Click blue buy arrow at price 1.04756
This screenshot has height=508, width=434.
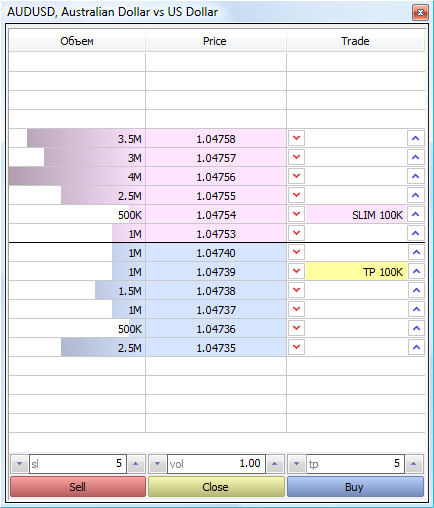click(416, 176)
